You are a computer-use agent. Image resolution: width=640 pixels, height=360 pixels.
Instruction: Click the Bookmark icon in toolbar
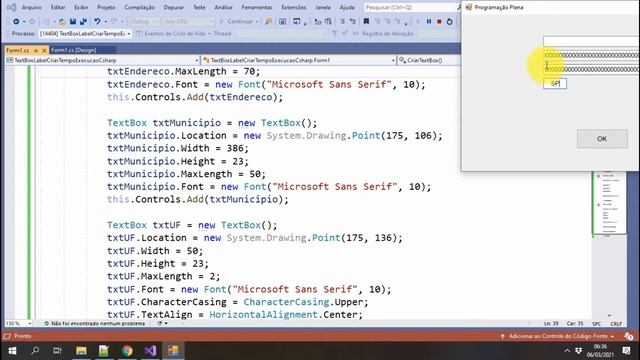[366, 21]
